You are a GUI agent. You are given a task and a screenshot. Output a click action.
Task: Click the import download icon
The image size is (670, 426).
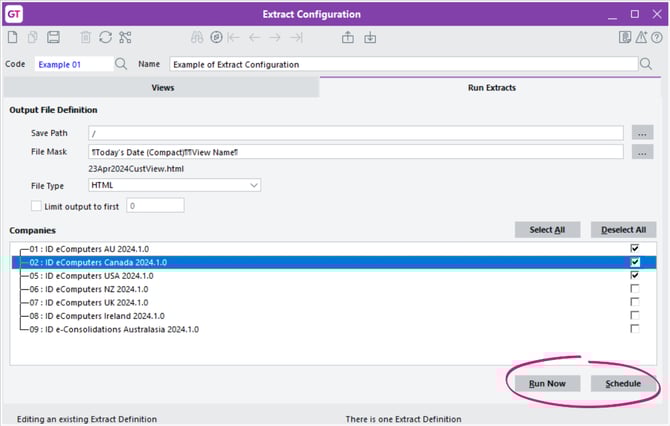coord(370,38)
